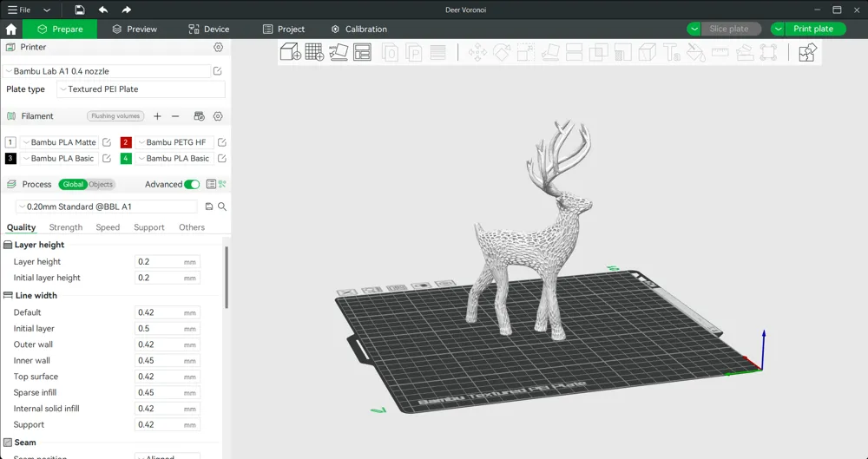This screenshot has height=459, width=868.
Task: Select the Text shape tool
Action: point(672,53)
